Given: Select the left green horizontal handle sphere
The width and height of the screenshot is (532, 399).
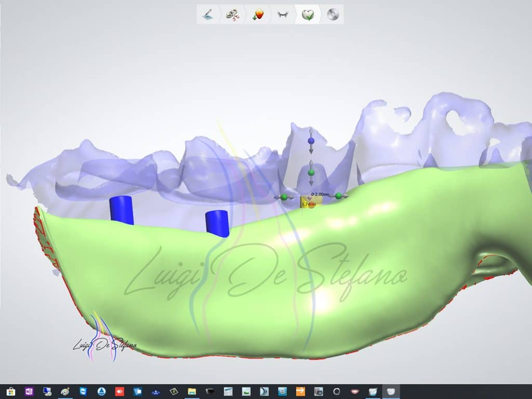Looking at the screenshot, I should pyautogui.click(x=284, y=196).
